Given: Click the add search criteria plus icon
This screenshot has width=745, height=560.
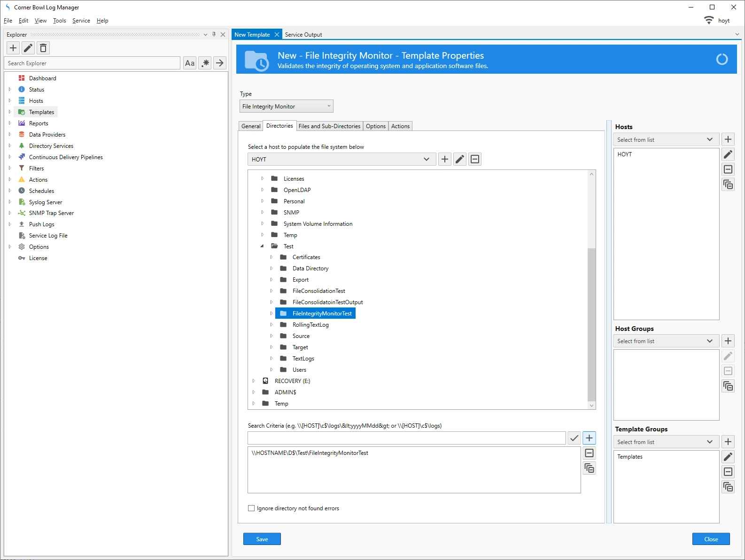Looking at the screenshot, I should (589, 438).
